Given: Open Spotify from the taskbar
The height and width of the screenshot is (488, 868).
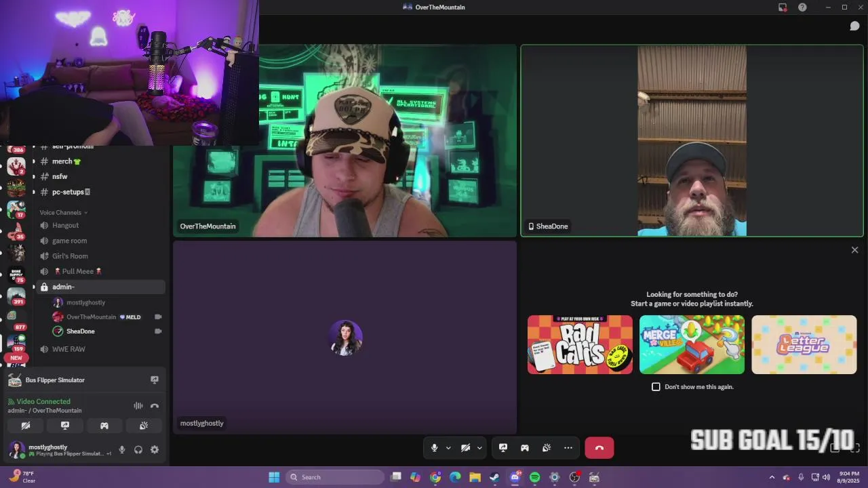Looking at the screenshot, I should pos(534,477).
